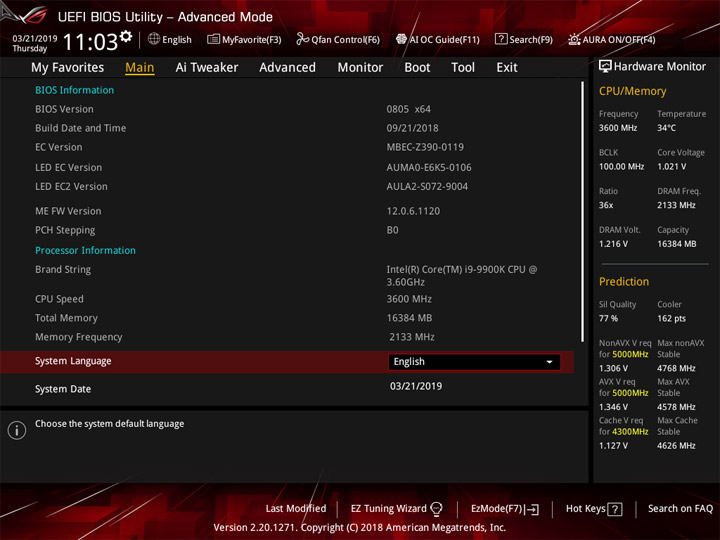720x540 pixels.
Task: Open the My Favorites tab
Action: (x=68, y=68)
